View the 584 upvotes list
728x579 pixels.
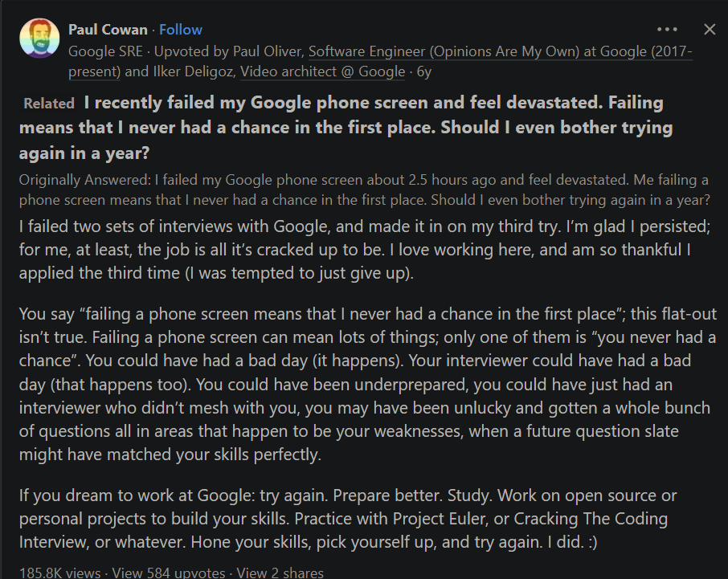(169, 573)
